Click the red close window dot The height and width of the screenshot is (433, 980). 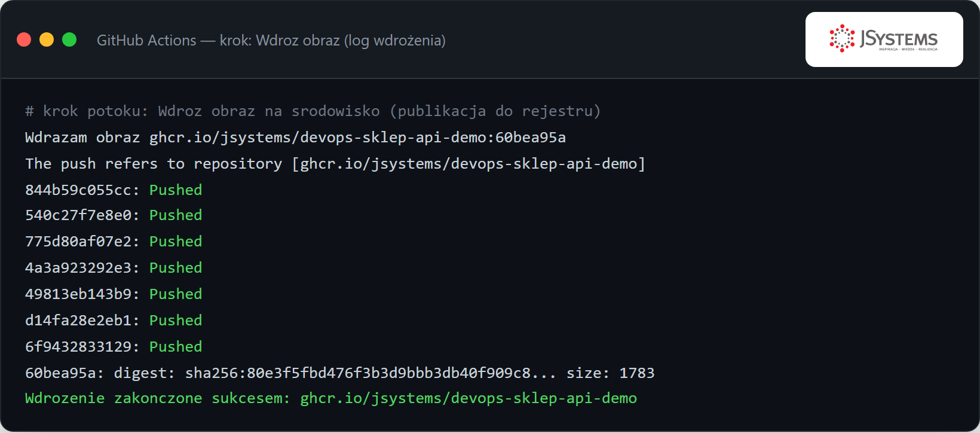point(24,39)
